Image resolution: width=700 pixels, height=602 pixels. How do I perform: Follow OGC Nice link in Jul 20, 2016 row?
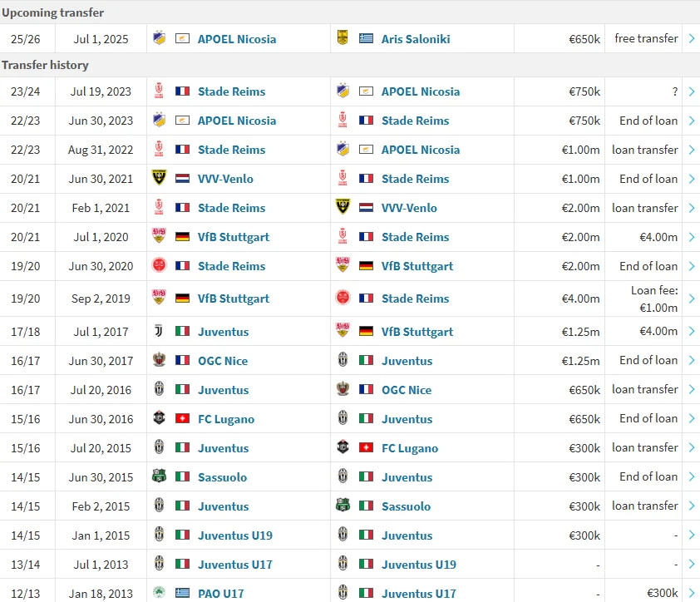click(407, 390)
